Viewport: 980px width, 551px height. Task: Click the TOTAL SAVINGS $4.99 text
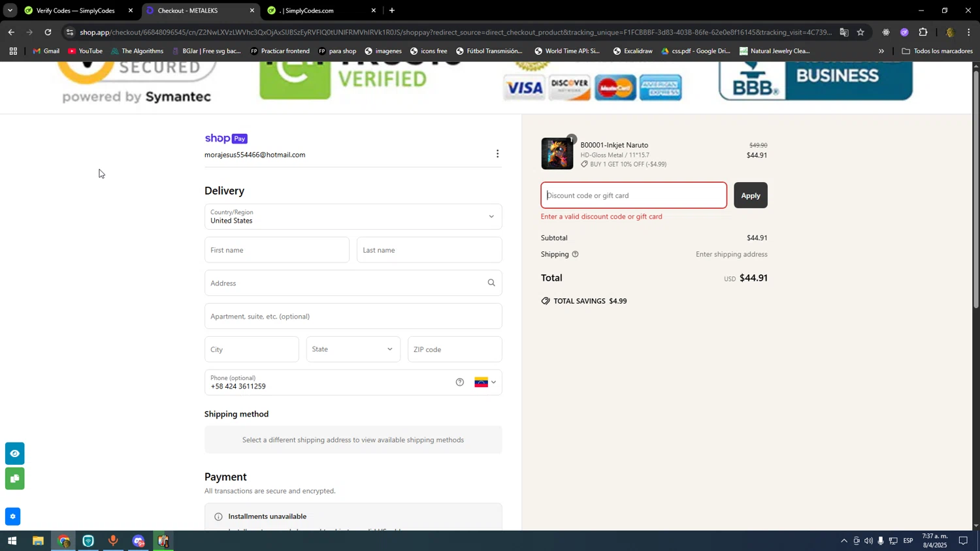(x=590, y=301)
